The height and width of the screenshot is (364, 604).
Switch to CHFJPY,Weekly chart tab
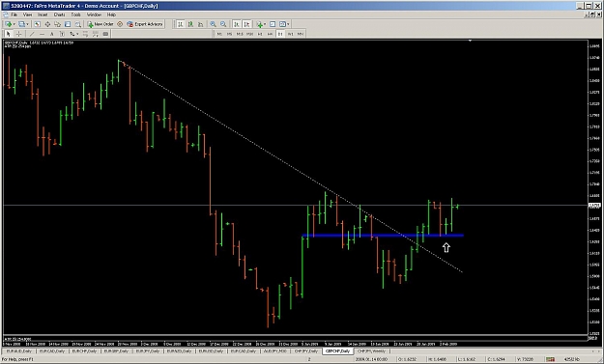(x=371, y=351)
